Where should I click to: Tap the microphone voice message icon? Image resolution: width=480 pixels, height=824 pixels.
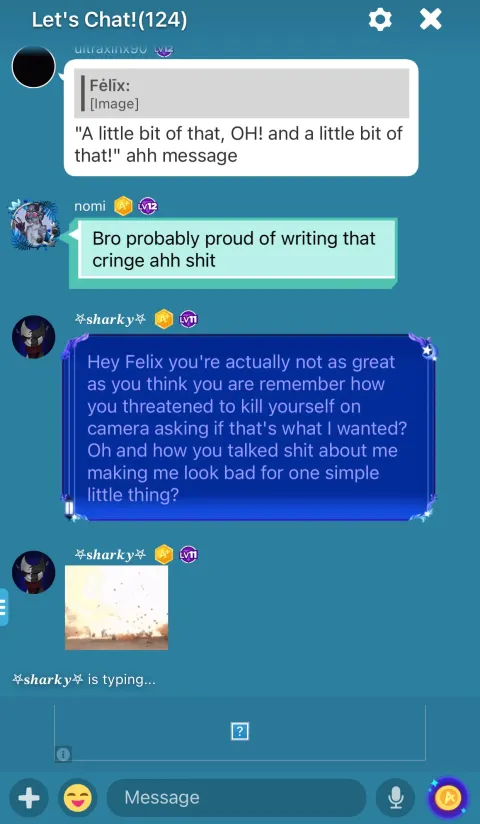(395, 798)
